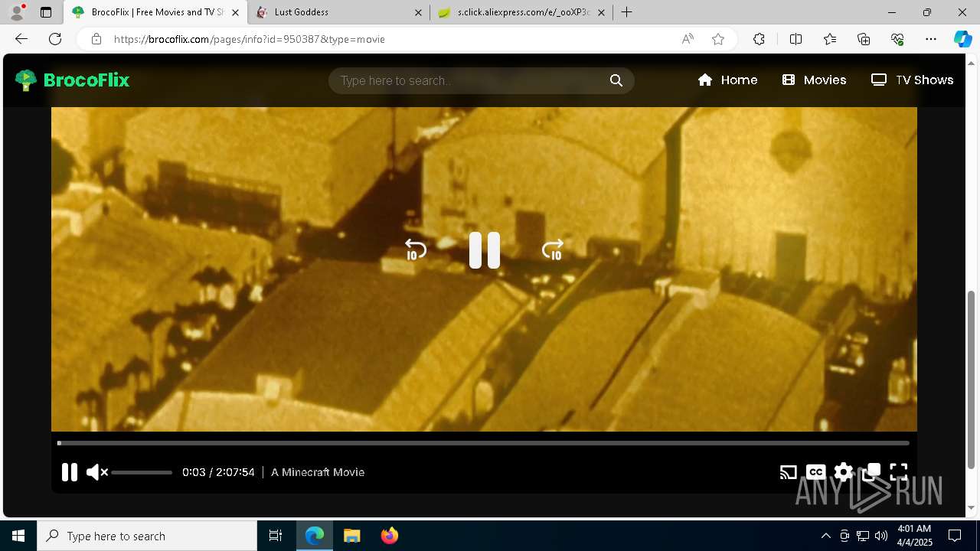Toggle closed captions CC
This screenshot has width=980, height=551.
tap(816, 472)
